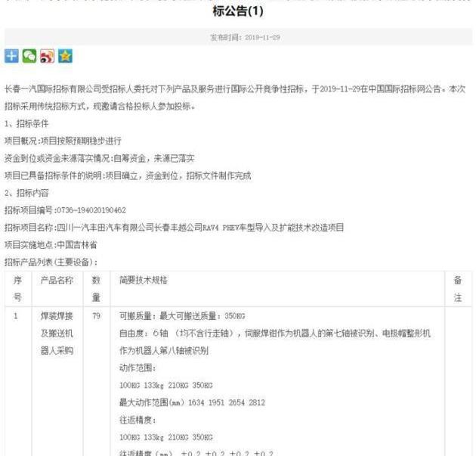Click the yellow star QZone favorite icon
This screenshot has width=476, height=456.
(65, 56)
